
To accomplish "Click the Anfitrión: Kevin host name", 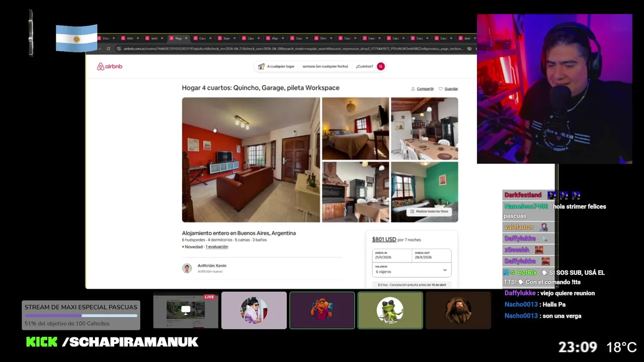I will click(212, 265).
